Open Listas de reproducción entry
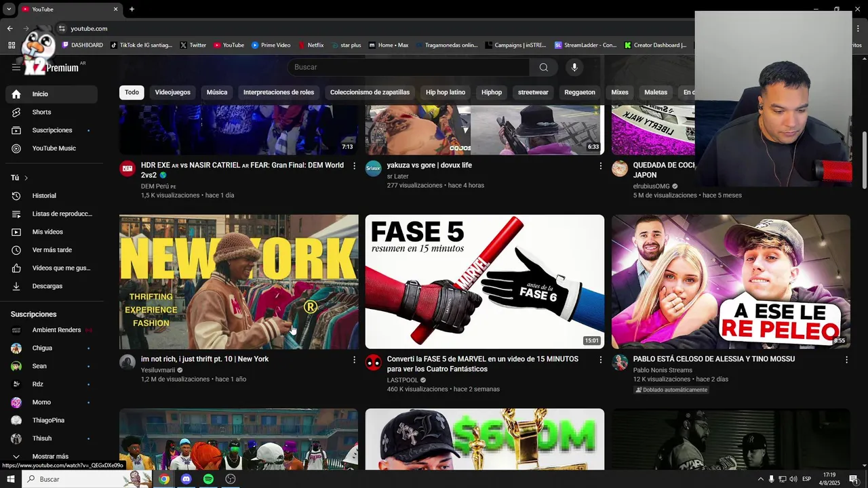This screenshot has width=868, height=488. pyautogui.click(x=52, y=213)
